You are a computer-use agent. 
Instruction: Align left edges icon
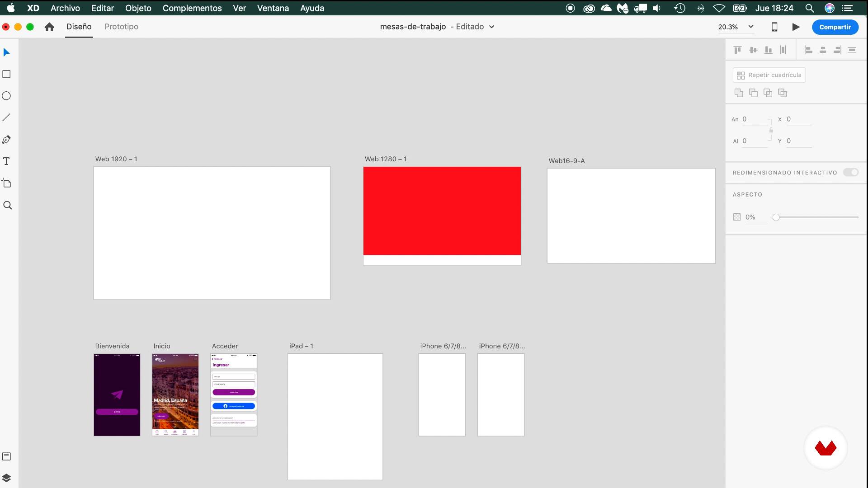[808, 50]
